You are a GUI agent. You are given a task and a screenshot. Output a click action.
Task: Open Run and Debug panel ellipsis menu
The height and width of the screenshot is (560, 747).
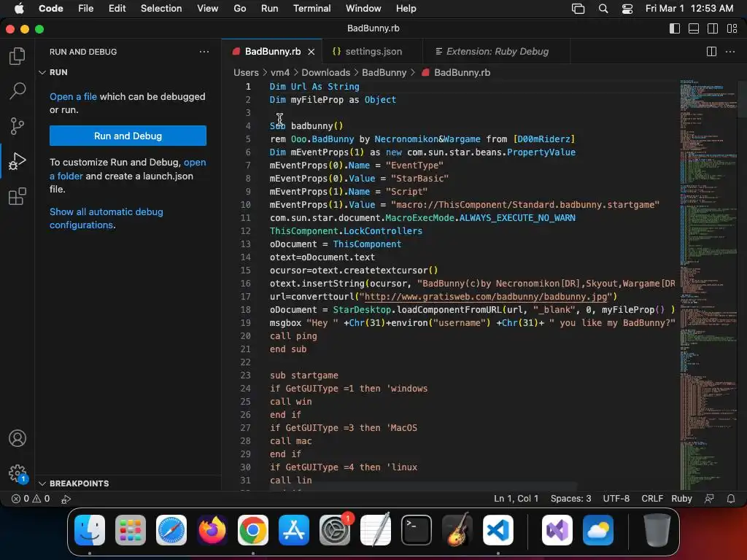point(204,52)
